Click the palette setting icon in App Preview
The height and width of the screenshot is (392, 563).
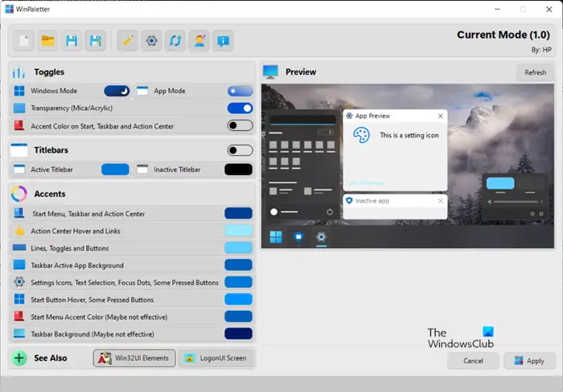(x=361, y=135)
